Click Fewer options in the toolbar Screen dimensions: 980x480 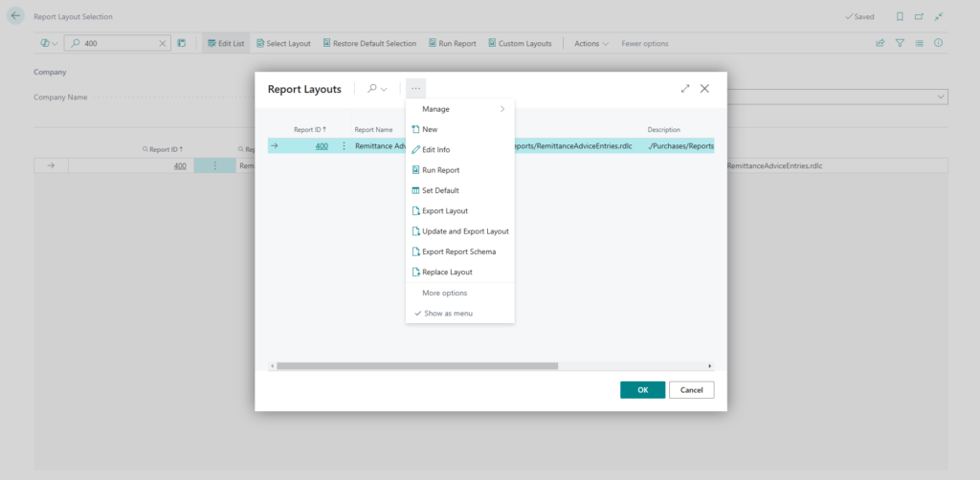(x=644, y=44)
